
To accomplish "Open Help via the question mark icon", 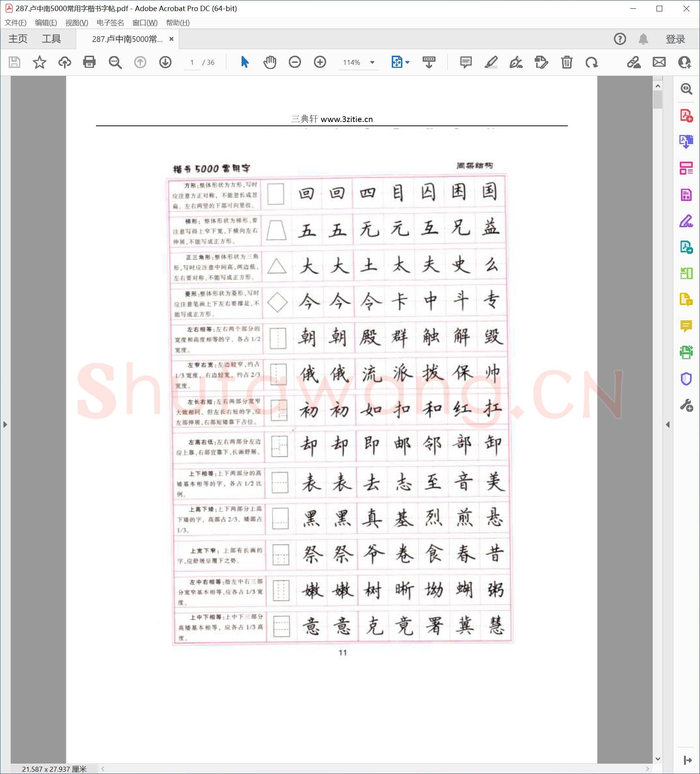I will [x=620, y=39].
